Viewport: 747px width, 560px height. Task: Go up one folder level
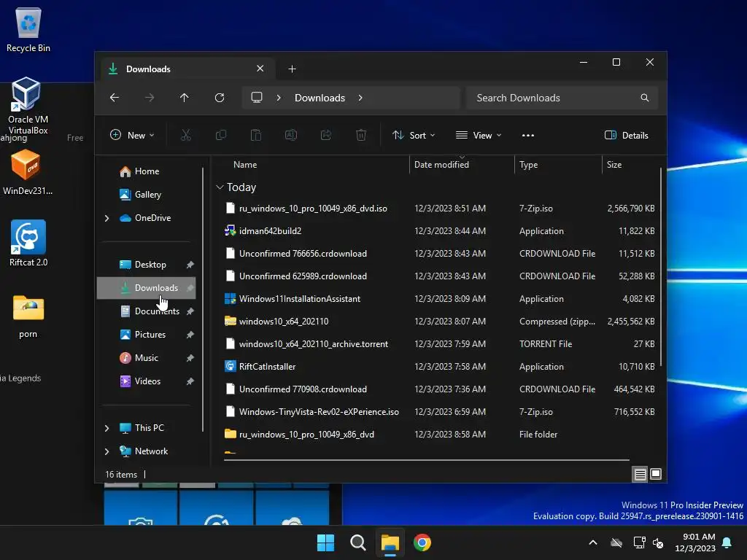click(185, 98)
